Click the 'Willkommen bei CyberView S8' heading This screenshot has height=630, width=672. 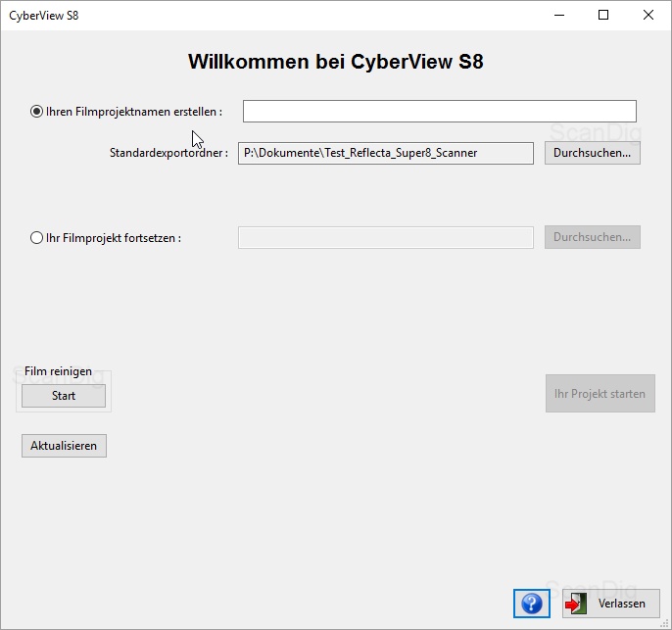pos(336,62)
